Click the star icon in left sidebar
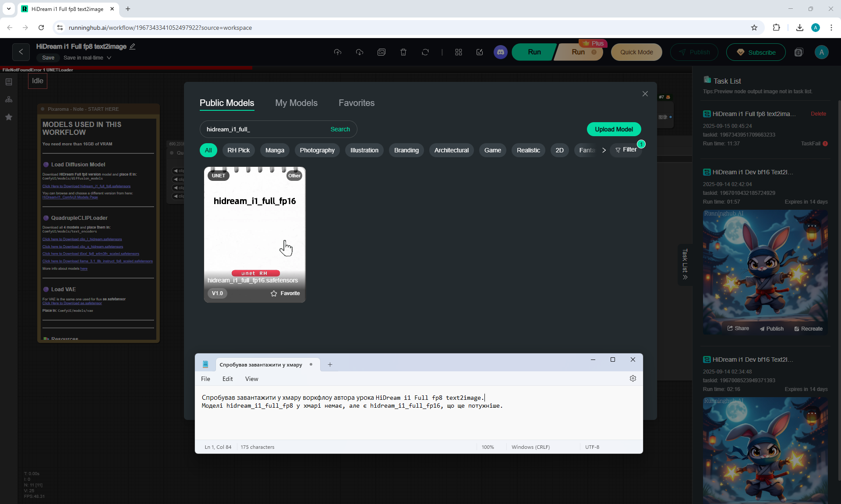841x504 pixels. 9,117
